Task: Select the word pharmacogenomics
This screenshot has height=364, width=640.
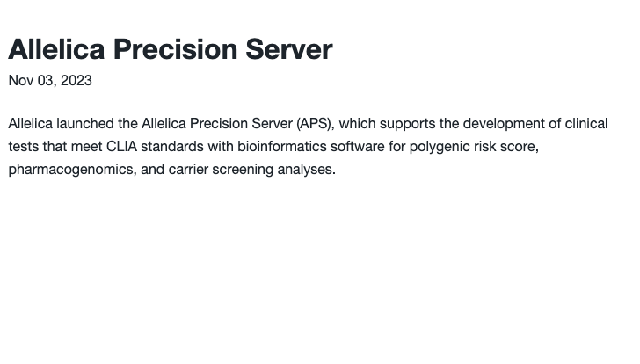Action: click(x=72, y=170)
